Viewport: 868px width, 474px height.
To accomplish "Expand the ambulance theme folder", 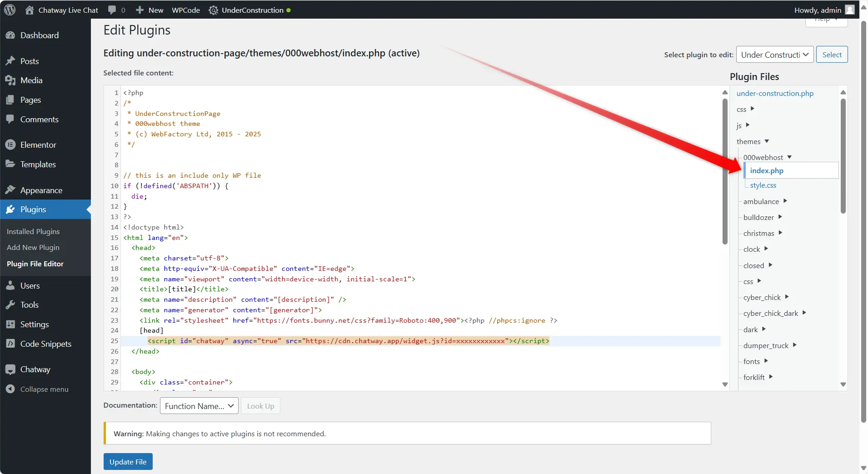I will [785, 201].
